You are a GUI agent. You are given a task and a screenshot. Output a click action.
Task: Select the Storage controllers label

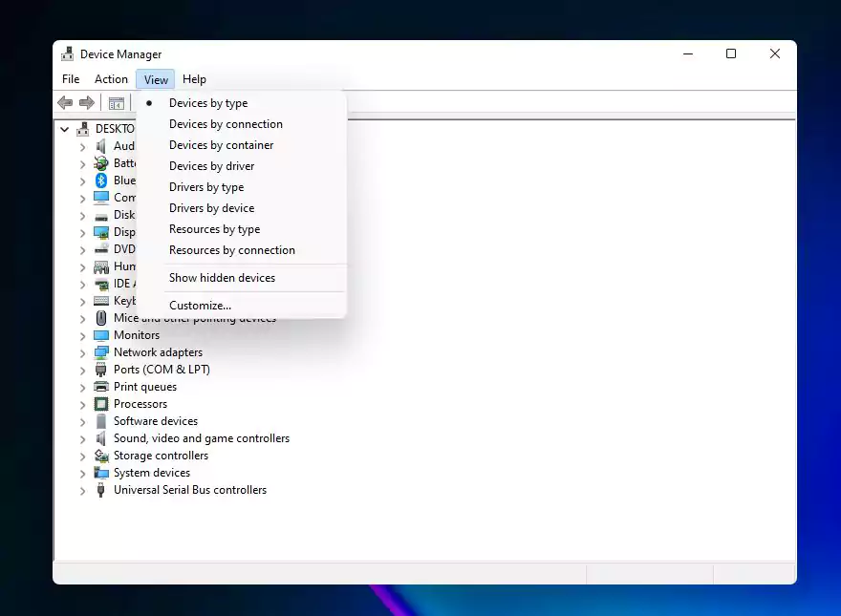point(161,456)
